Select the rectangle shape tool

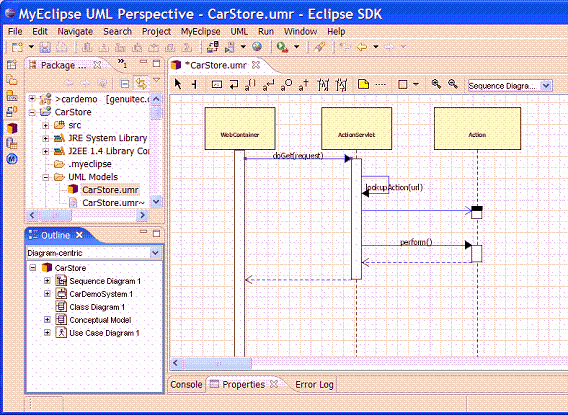pyautogui.click(x=402, y=85)
